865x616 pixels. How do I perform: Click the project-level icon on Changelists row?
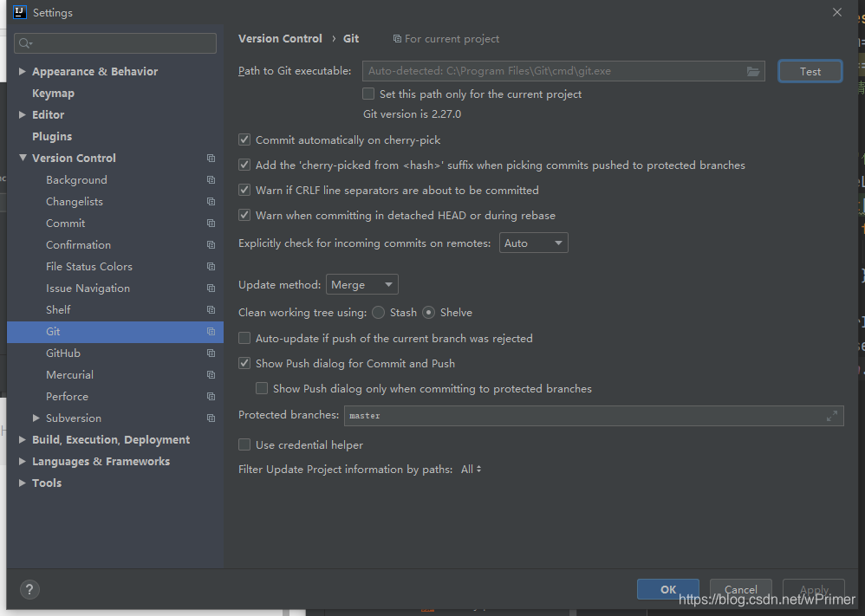pyautogui.click(x=211, y=201)
